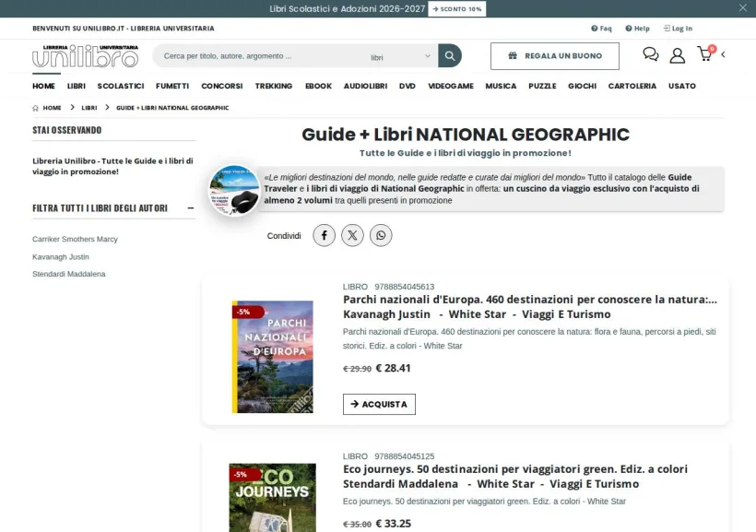The width and height of the screenshot is (756, 532).
Task: Click the Kavanagh Justin author in product listing
Action: (386, 314)
